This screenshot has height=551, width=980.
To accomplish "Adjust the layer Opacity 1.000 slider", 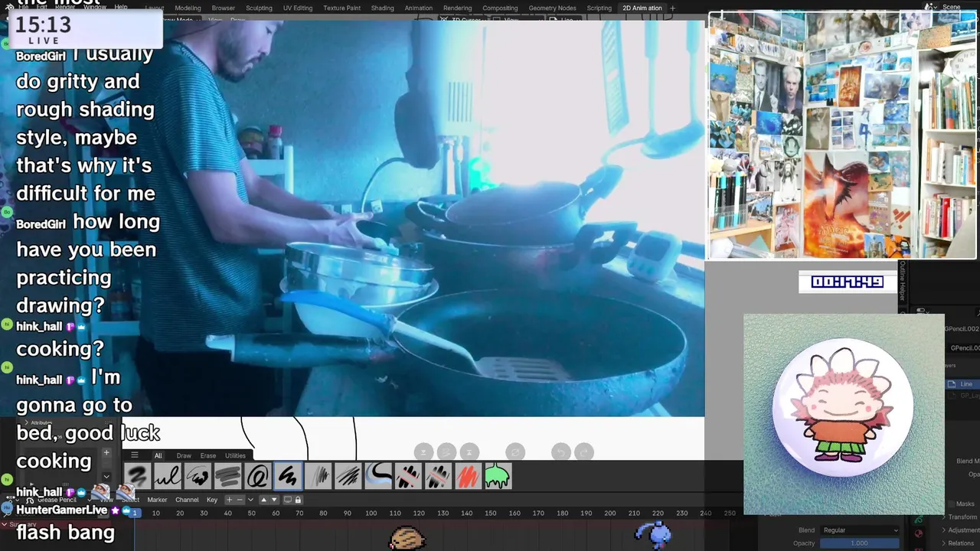I will pos(860,543).
